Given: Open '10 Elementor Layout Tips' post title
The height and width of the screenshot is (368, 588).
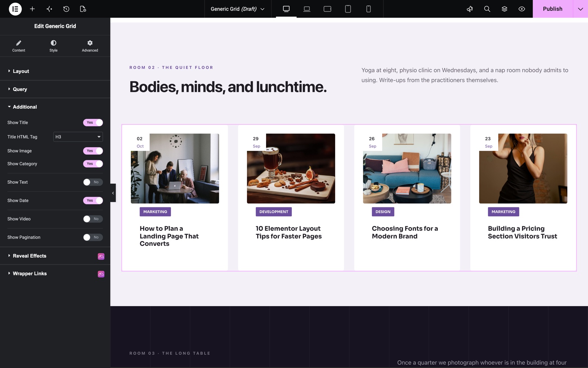Looking at the screenshot, I should click(288, 233).
